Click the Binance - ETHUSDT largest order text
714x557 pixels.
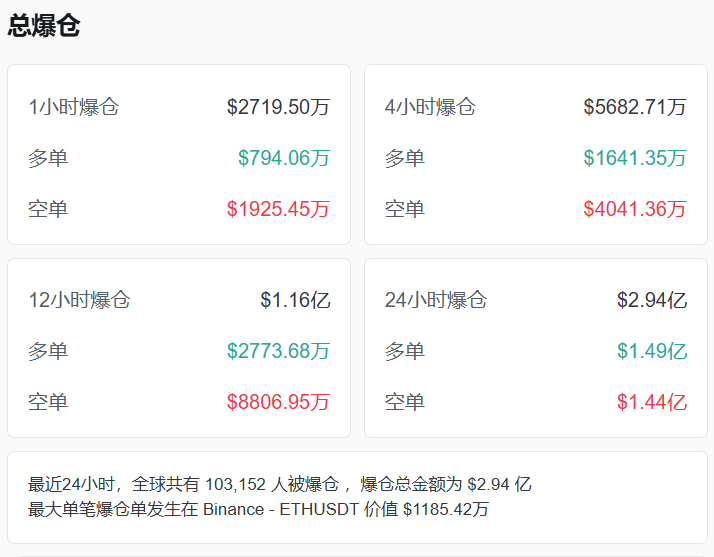pyautogui.click(x=300, y=509)
